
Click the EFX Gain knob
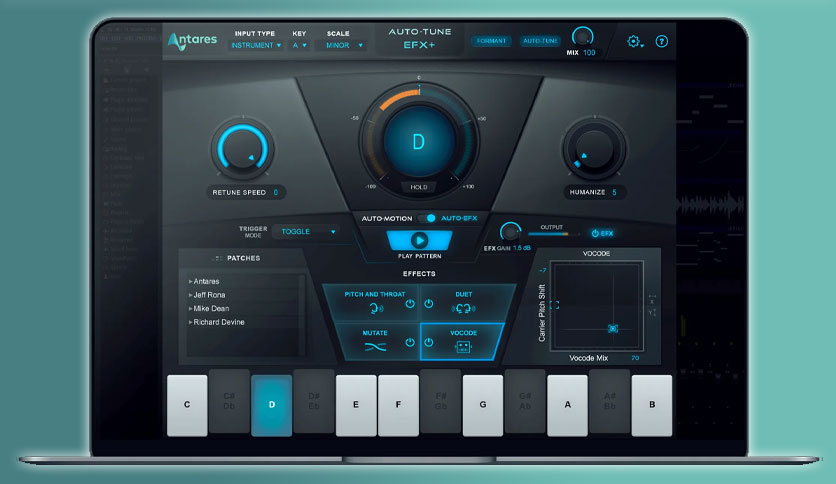click(510, 232)
